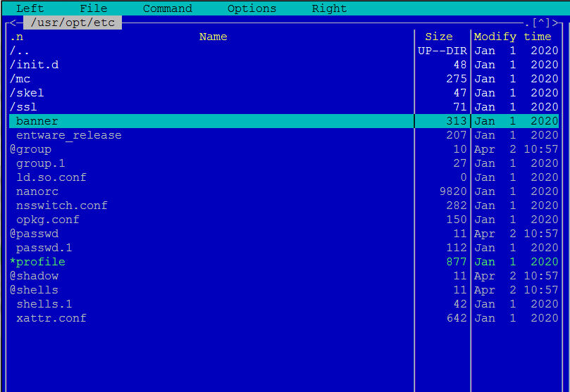Screen dimensions: 570x392
Task: Open the Command menu
Action: click(x=167, y=8)
